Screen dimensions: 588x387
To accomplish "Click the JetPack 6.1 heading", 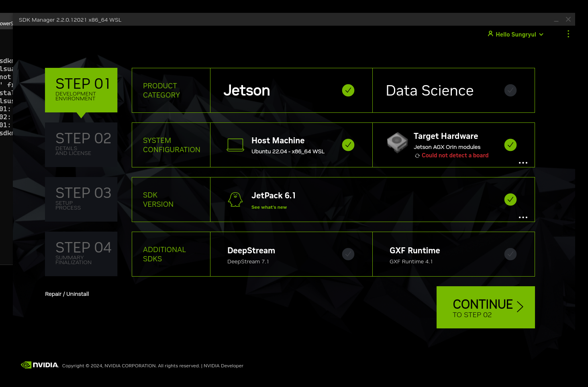I will pyautogui.click(x=274, y=196).
